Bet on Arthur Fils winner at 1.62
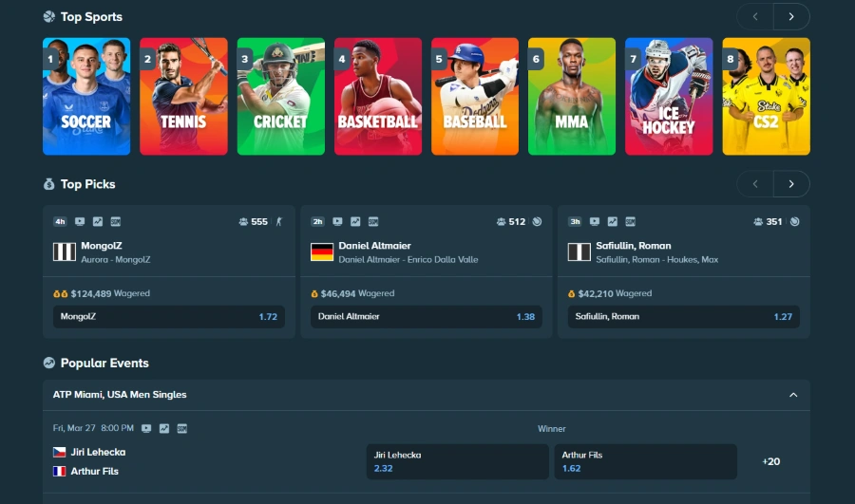The height and width of the screenshot is (504, 855). 646,461
